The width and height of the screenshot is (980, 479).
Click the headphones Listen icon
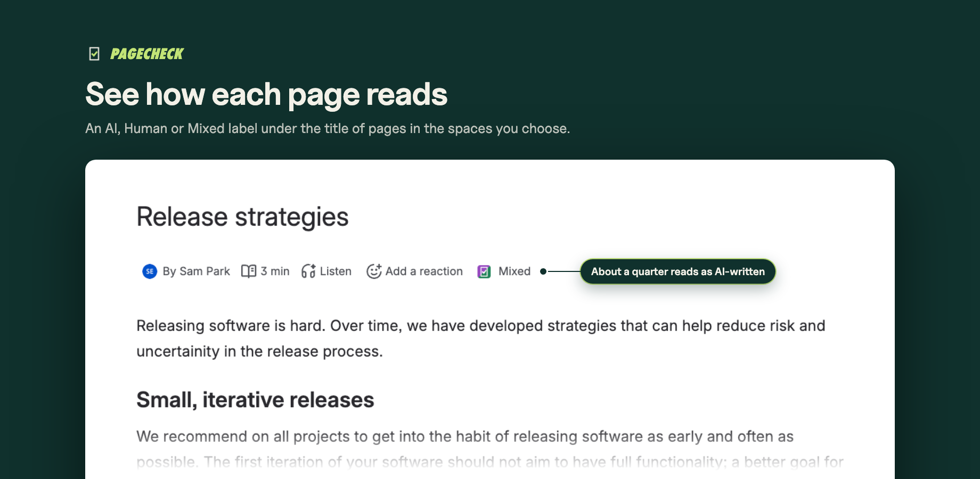(308, 271)
